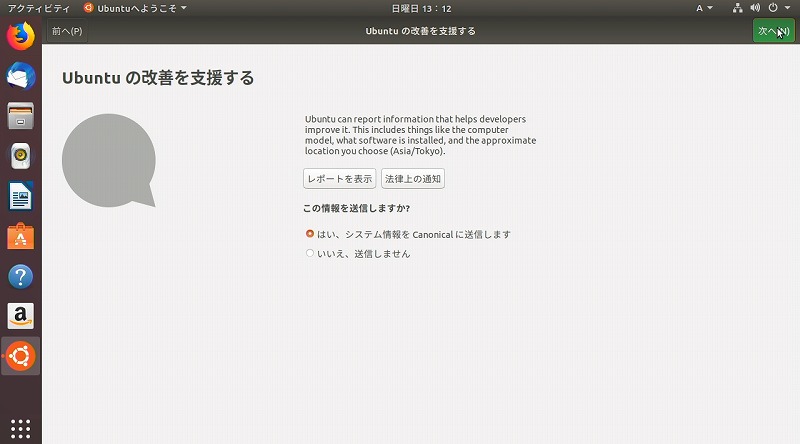Open Firefox from the dock

click(x=20, y=36)
